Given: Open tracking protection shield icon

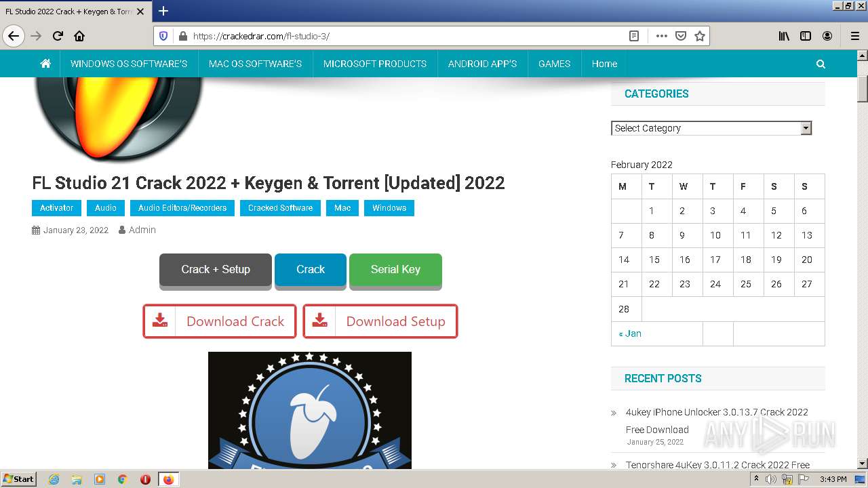Looking at the screenshot, I should [x=163, y=36].
